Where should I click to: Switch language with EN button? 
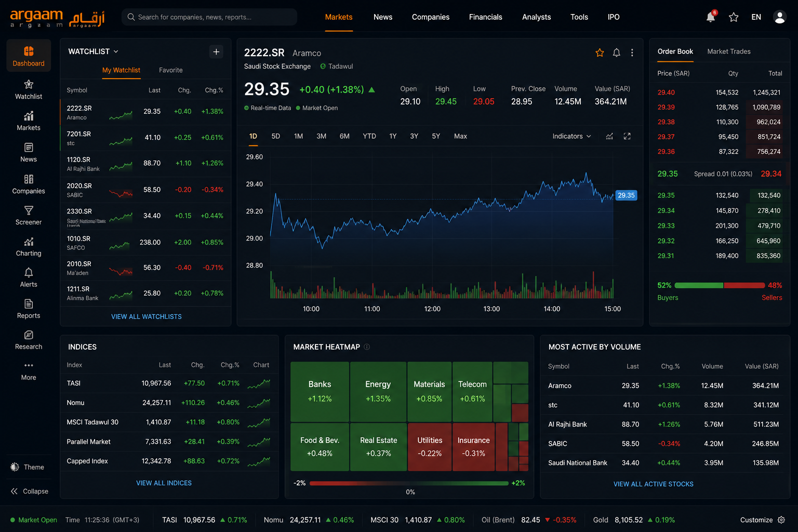point(756,17)
